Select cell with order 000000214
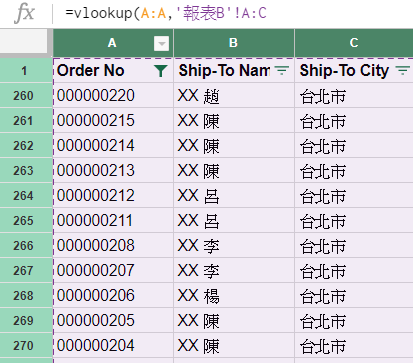413x363 pixels. 113,145
